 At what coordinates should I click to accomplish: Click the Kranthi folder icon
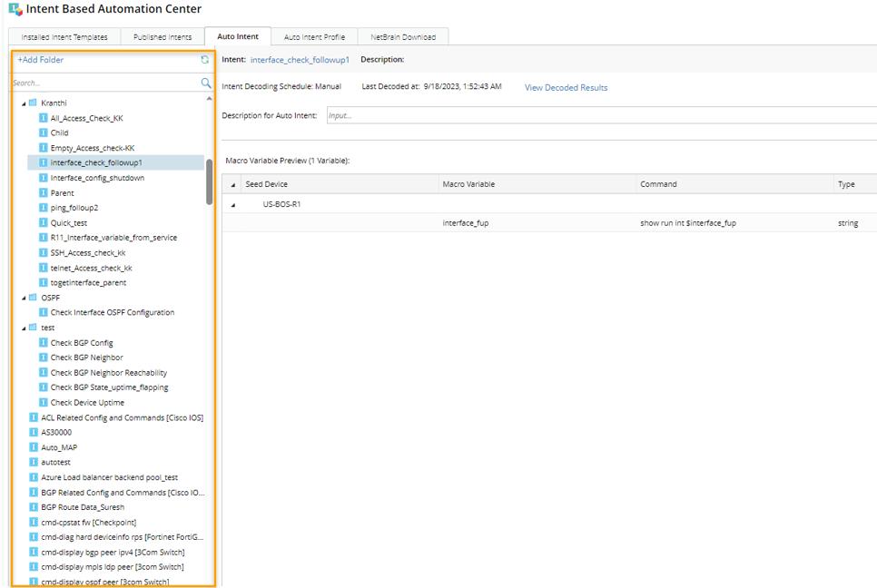33,103
